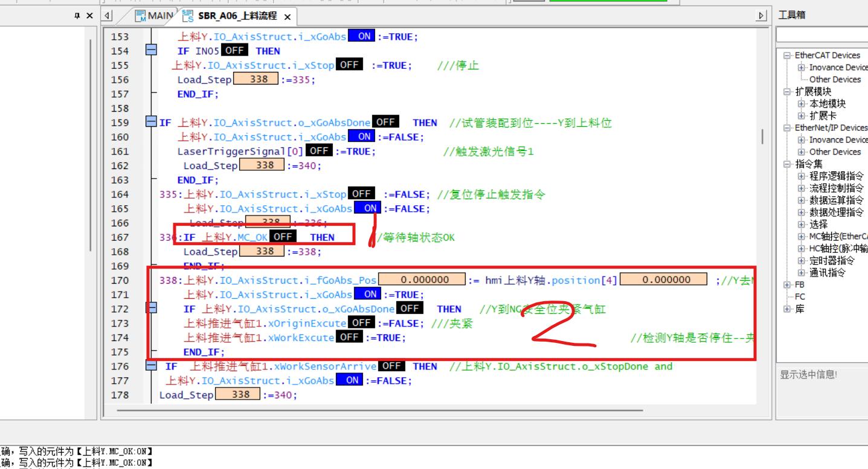Image resolution: width=868 pixels, height=469 pixels.
Task: Toggle 上料Y.MC_OK OFF value on line 167
Action: coord(282,237)
